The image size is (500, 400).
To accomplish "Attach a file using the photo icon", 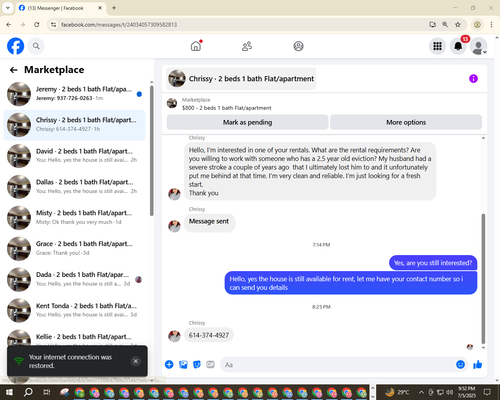I will (x=183, y=365).
